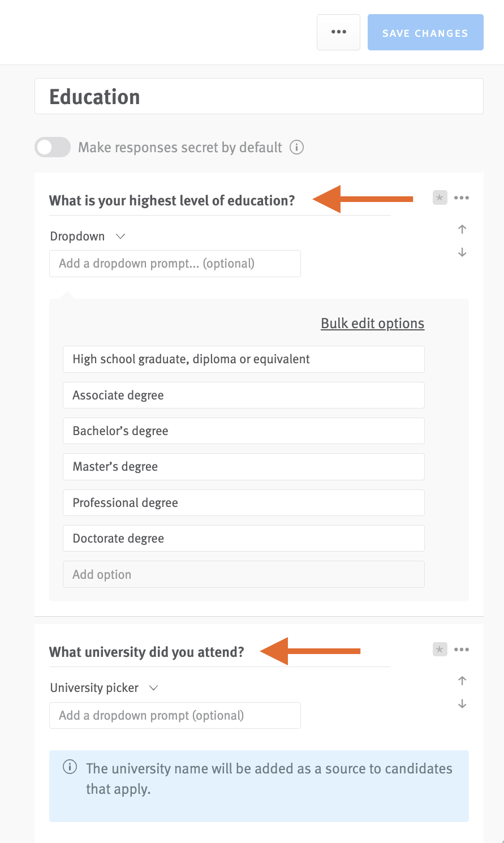Image resolution: width=504 pixels, height=843 pixels.
Task: Click Add option below Doctorate degree
Action: click(243, 574)
